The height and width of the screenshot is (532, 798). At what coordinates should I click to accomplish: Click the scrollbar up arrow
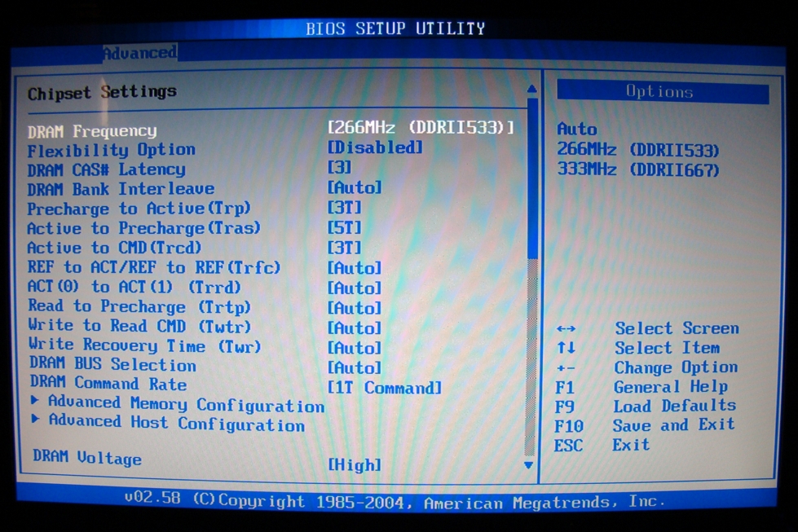(x=531, y=89)
